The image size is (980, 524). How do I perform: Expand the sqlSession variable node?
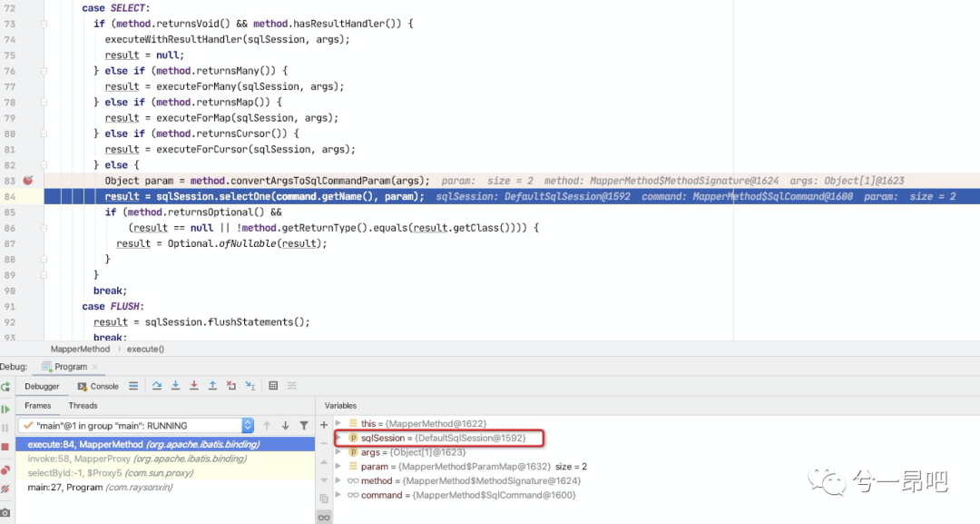pyautogui.click(x=338, y=438)
